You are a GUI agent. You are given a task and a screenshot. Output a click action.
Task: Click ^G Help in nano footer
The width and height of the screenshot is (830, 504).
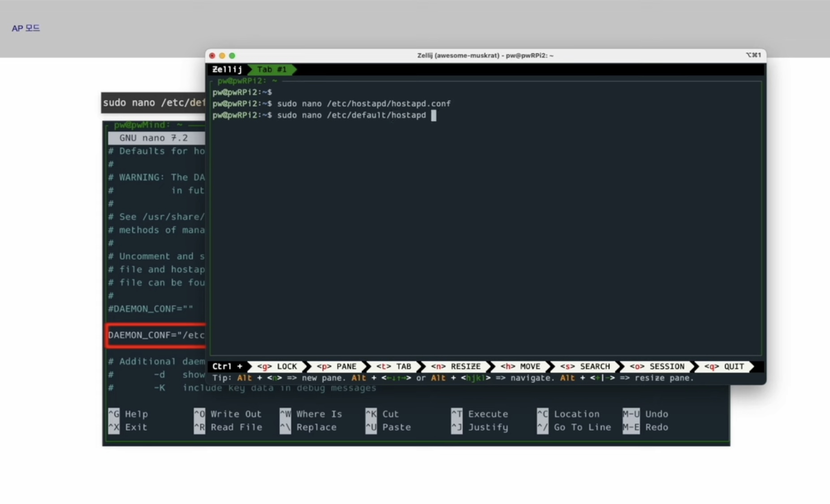(128, 414)
